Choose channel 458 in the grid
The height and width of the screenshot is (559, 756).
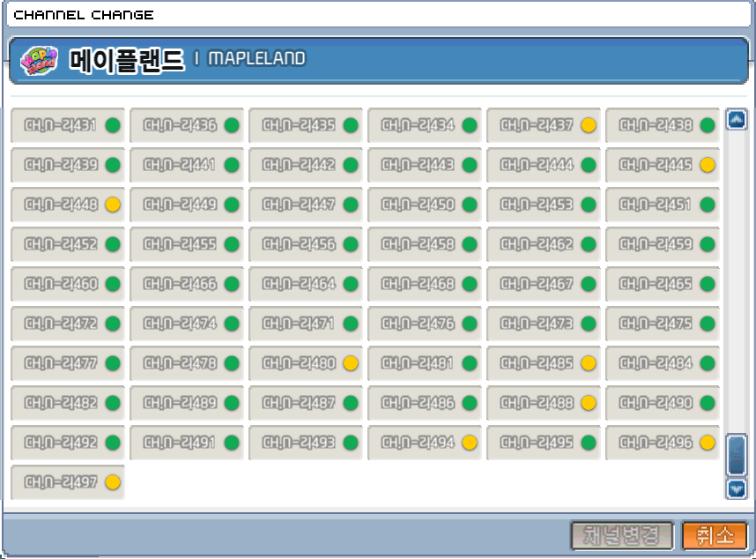pos(424,244)
